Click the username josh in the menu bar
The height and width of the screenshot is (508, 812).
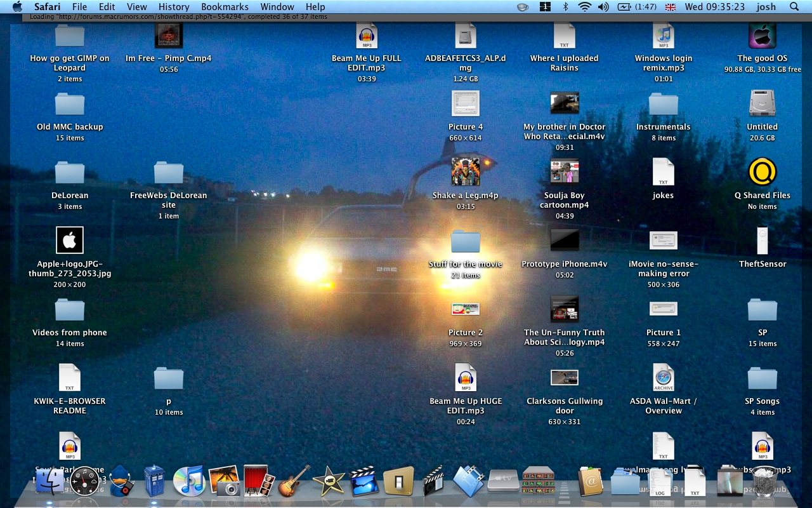tap(766, 7)
